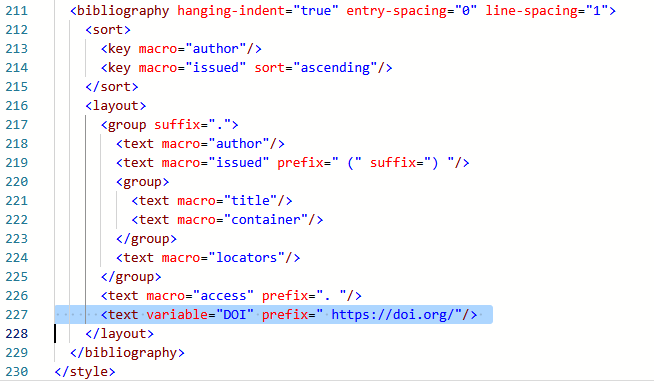Image resolution: width=654 pixels, height=390 pixels.
Task: Click the closing /group tag on line 223
Action: click(x=146, y=239)
